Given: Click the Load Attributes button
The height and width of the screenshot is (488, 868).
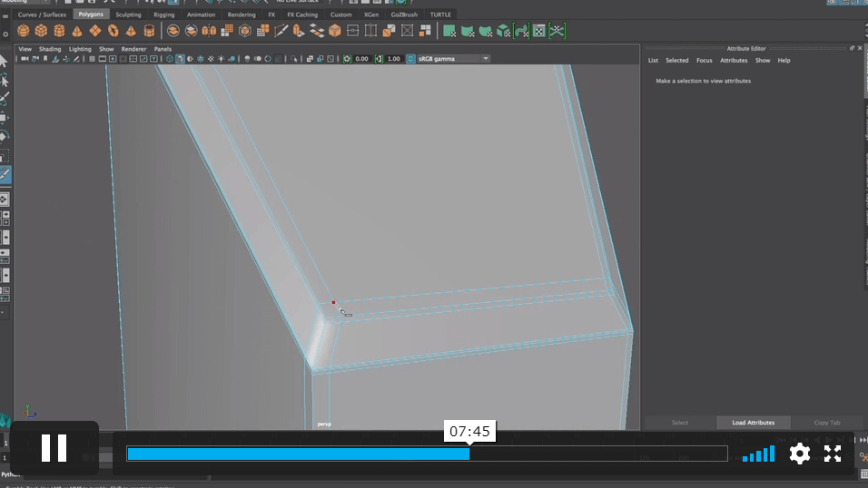Looking at the screenshot, I should (753, 423).
